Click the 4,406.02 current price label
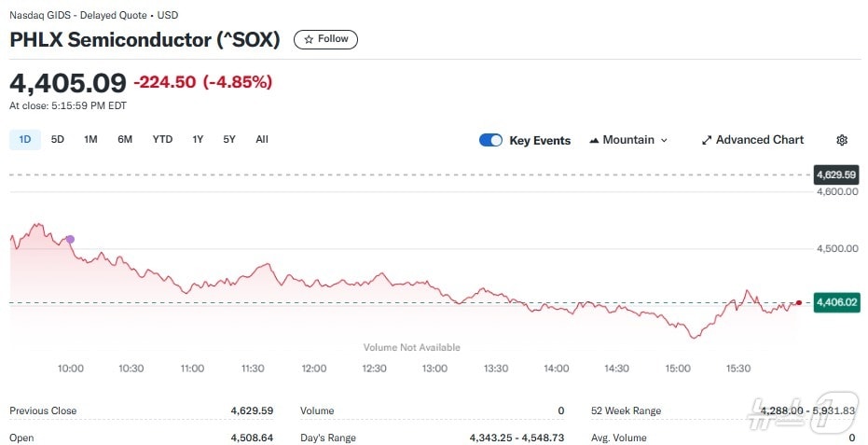The width and height of the screenshot is (868, 445). pyautogui.click(x=836, y=302)
